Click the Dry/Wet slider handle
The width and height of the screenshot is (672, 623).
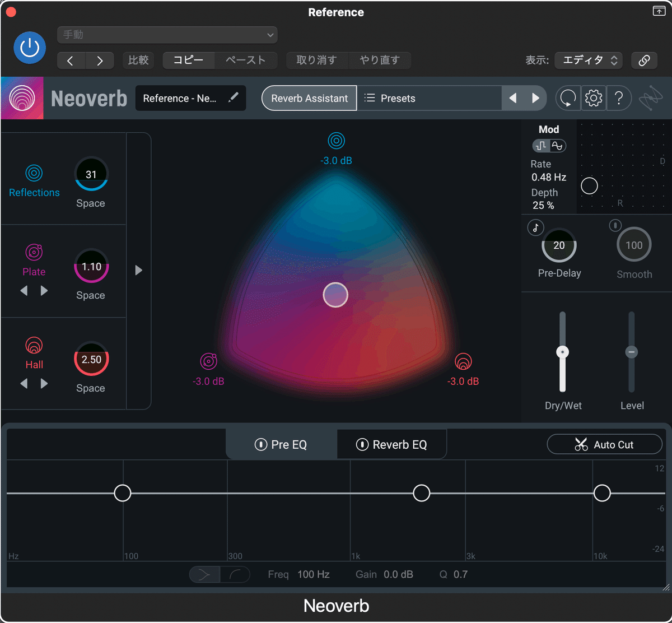click(562, 352)
